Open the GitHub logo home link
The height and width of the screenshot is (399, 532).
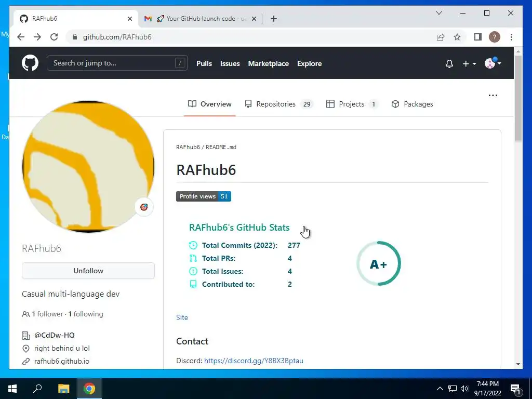tap(30, 63)
